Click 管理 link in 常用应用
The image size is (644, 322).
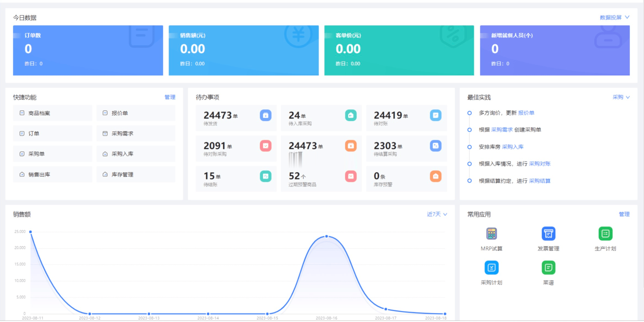[x=624, y=214]
